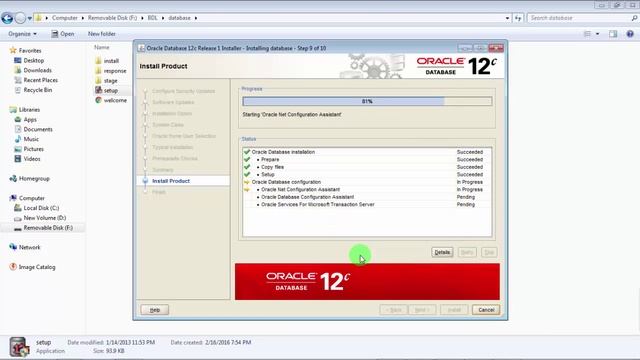640x360 pixels.
Task: Open the address bar history dropdown arrow
Action: click(x=507, y=18)
